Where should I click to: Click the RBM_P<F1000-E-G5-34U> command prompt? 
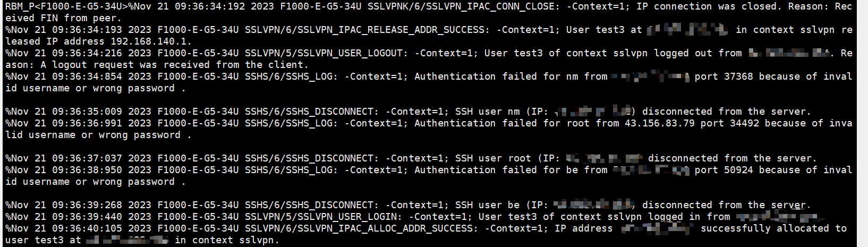[66, 7]
